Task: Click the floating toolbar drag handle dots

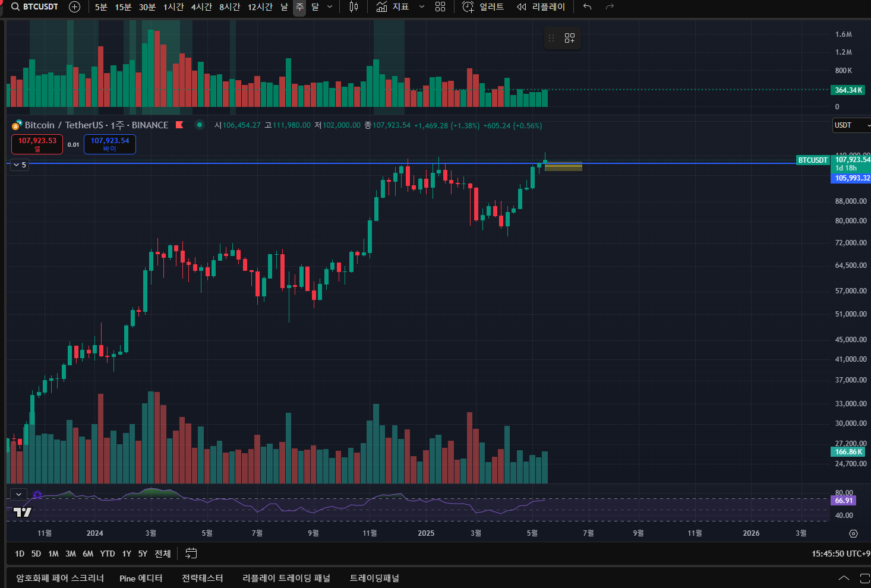Action: [x=551, y=38]
